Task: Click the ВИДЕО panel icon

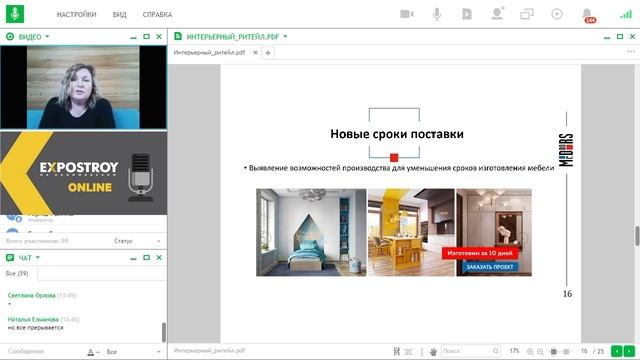Action: point(10,37)
